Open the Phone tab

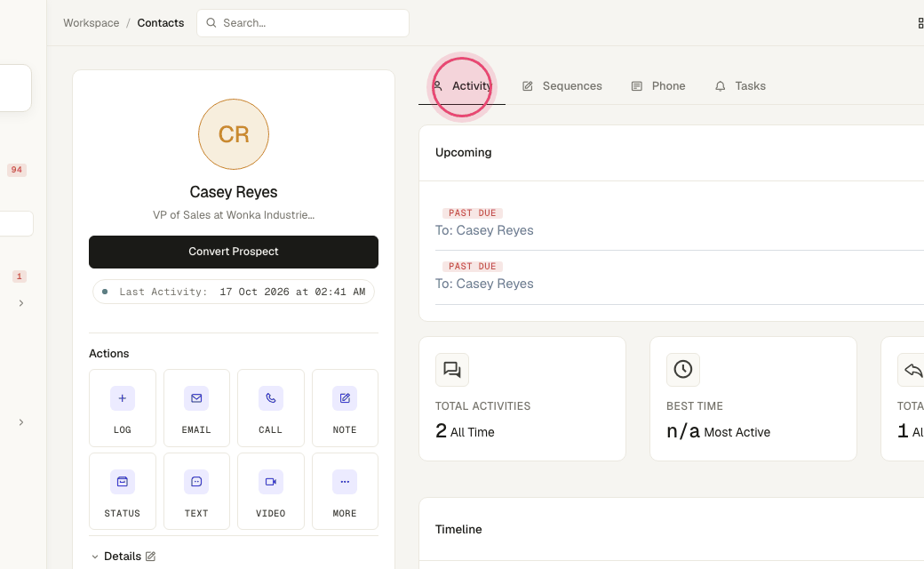click(658, 86)
